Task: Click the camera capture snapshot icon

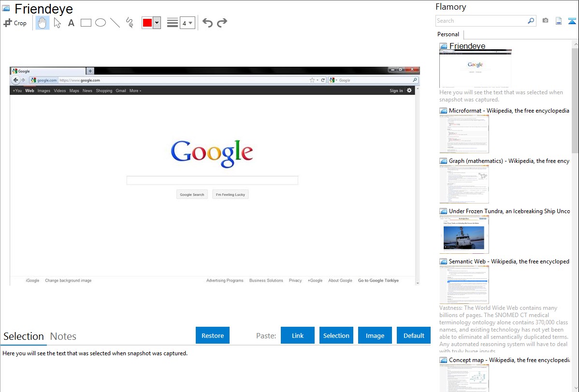Action: pyautogui.click(x=545, y=21)
